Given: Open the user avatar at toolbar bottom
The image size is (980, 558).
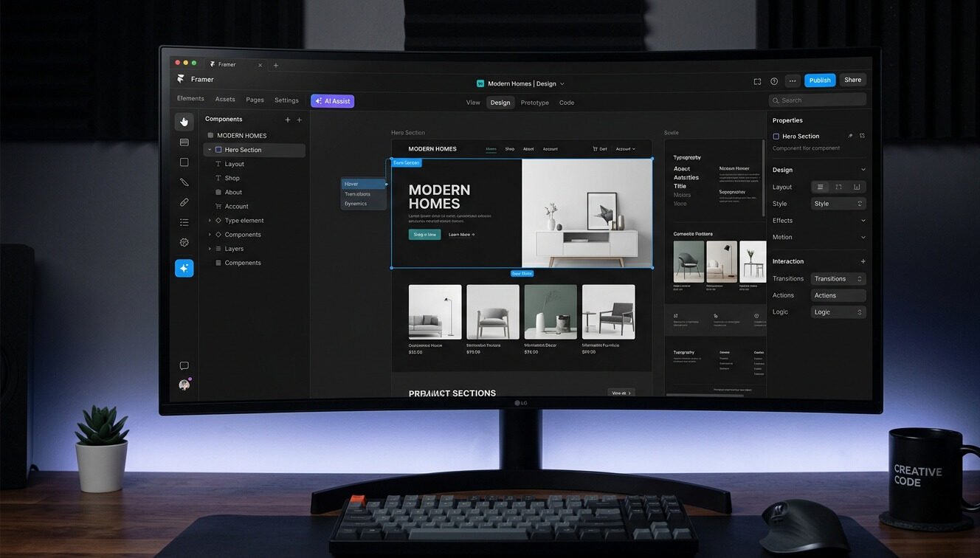Looking at the screenshot, I should [184, 385].
